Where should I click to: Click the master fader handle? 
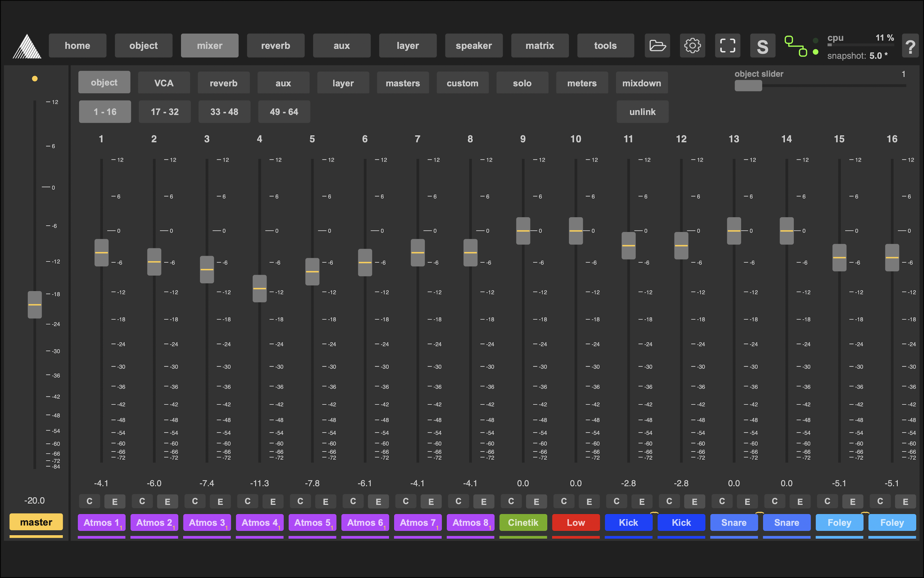pos(35,305)
